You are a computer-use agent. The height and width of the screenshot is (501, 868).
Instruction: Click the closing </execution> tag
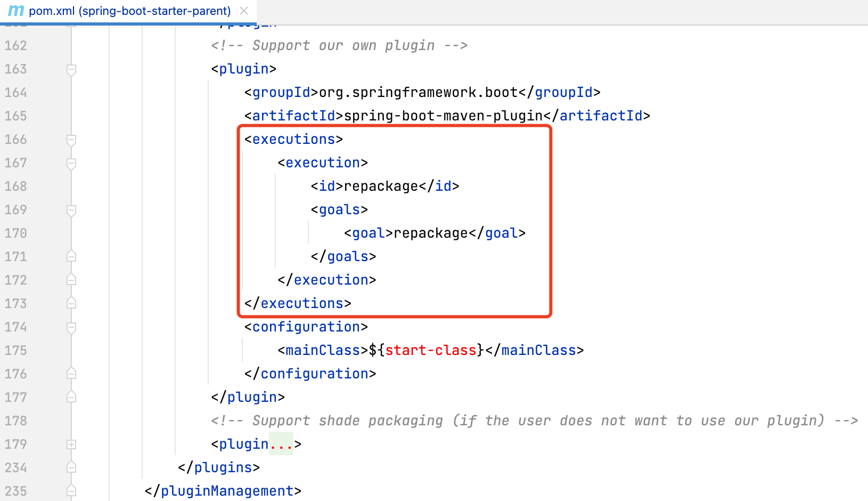(x=327, y=280)
